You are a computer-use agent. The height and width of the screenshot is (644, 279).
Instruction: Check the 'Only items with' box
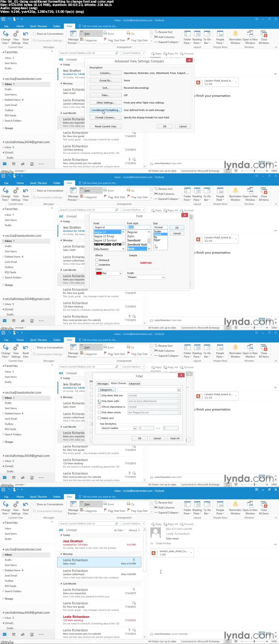pyautogui.click(x=99, y=401)
